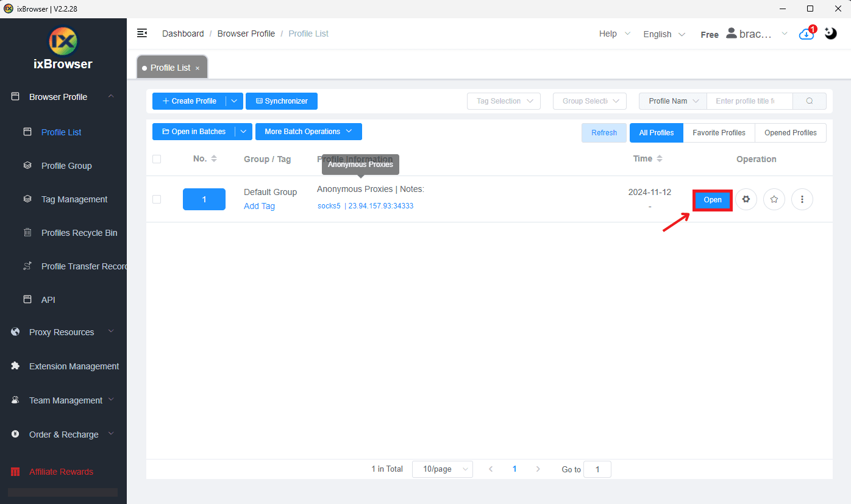The image size is (851, 504).
Task: Mark the profile as favorite with the star
Action: point(774,199)
